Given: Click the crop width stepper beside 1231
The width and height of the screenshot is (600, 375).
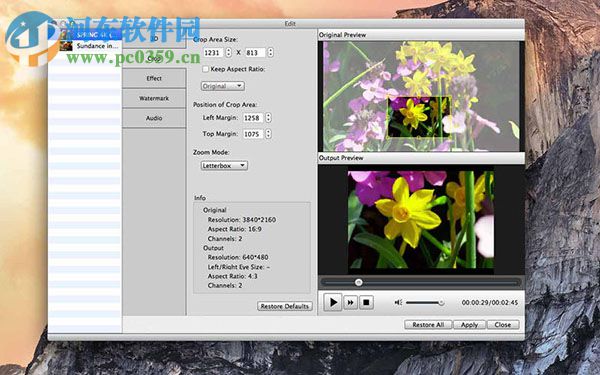Looking at the screenshot, I should tap(228, 52).
